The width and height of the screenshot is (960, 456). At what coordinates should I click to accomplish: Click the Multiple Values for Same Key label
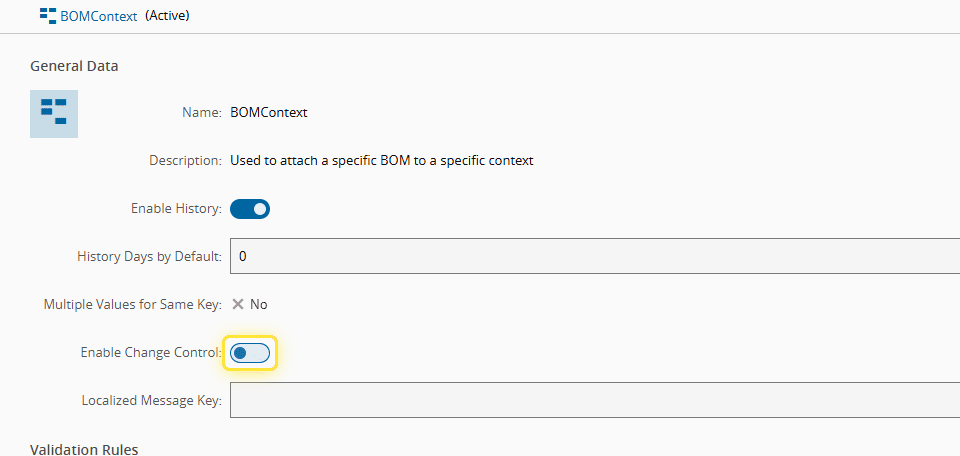pos(132,304)
